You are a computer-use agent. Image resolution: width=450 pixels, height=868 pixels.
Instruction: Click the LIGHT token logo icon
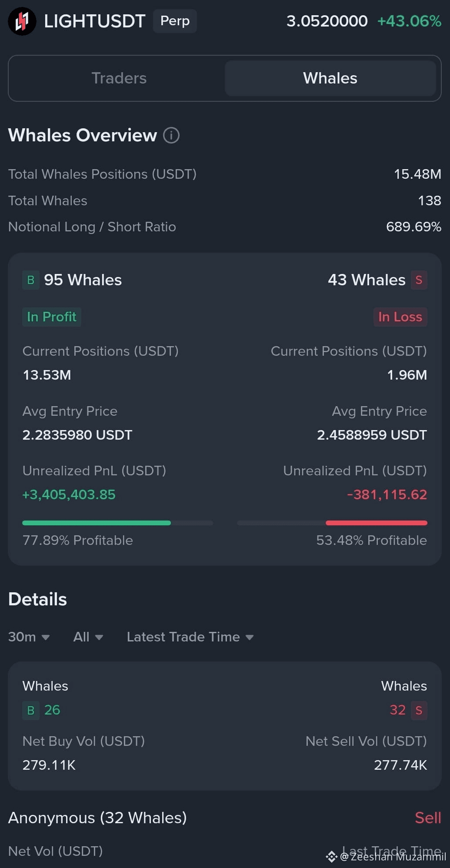(22, 21)
